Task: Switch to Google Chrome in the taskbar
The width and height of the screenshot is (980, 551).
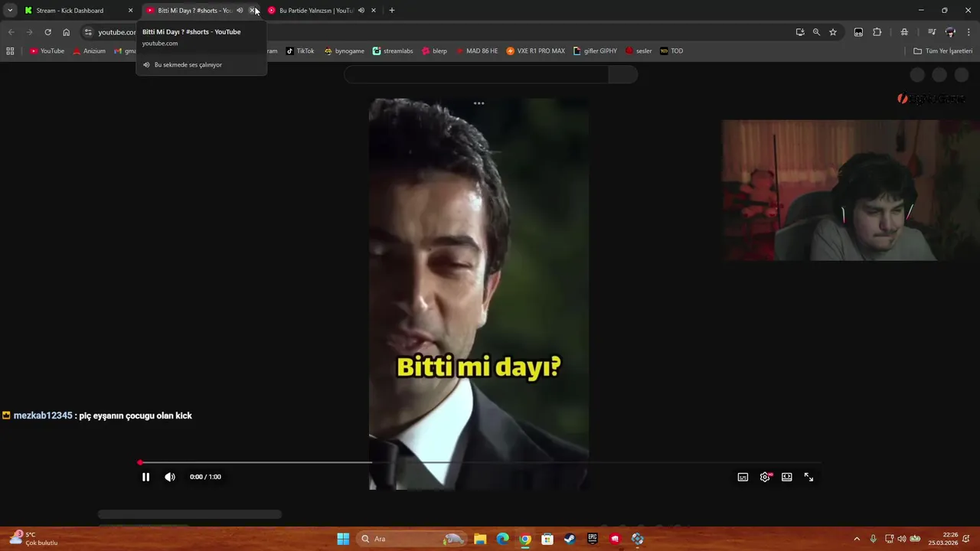Action: pyautogui.click(x=524, y=539)
